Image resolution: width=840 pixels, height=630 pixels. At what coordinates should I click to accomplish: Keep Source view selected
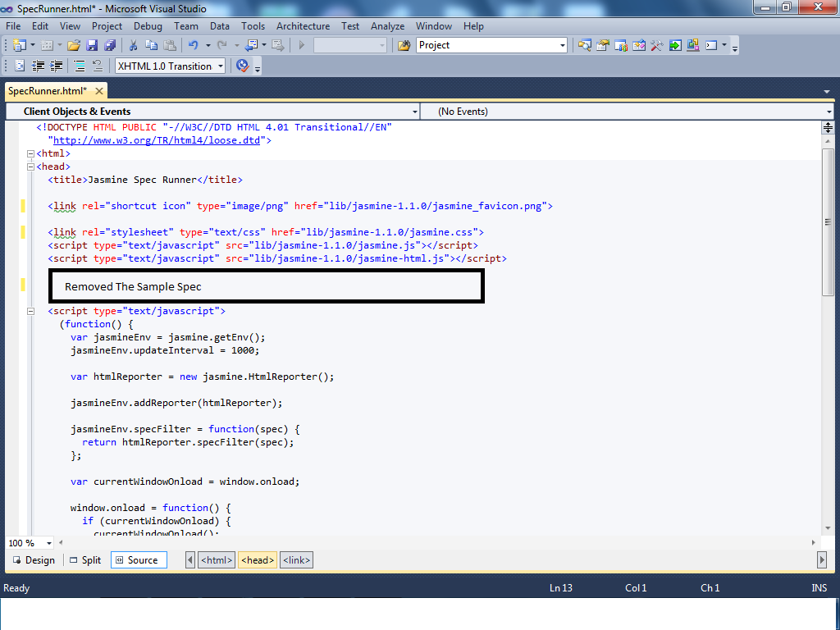(x=139, y=559)
